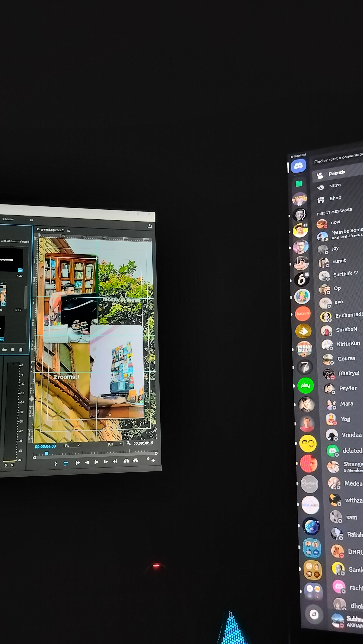Click the Lift icon in Program monitor
This screenshot has width=363, height=644.
point(126,461)
